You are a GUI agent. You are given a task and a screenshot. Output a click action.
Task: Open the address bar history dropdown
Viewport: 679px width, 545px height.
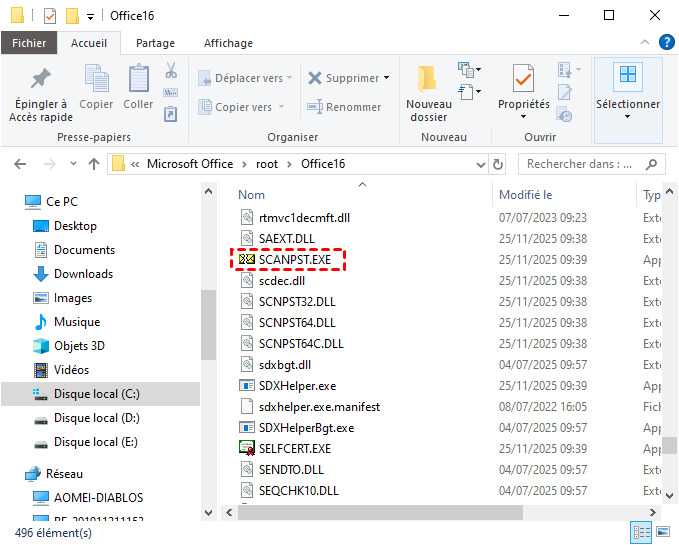(480, 164)
